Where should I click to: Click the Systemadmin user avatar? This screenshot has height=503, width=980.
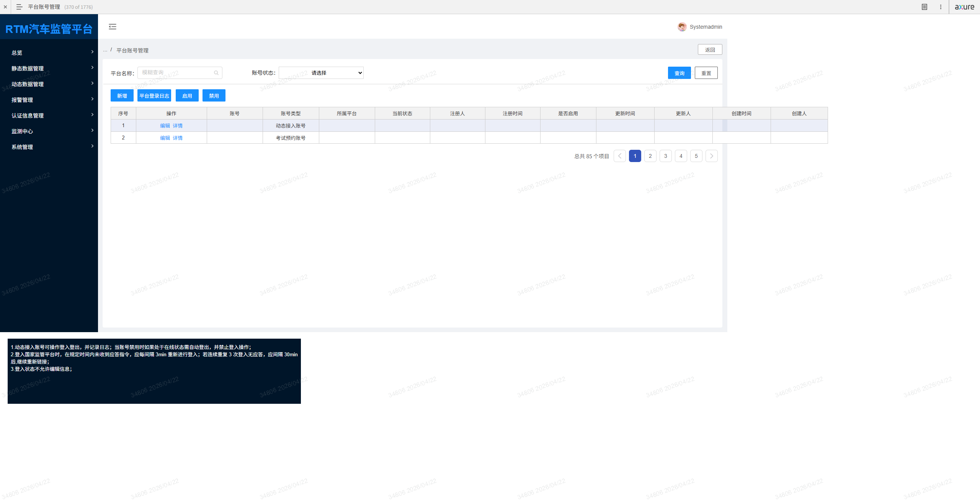682,27
